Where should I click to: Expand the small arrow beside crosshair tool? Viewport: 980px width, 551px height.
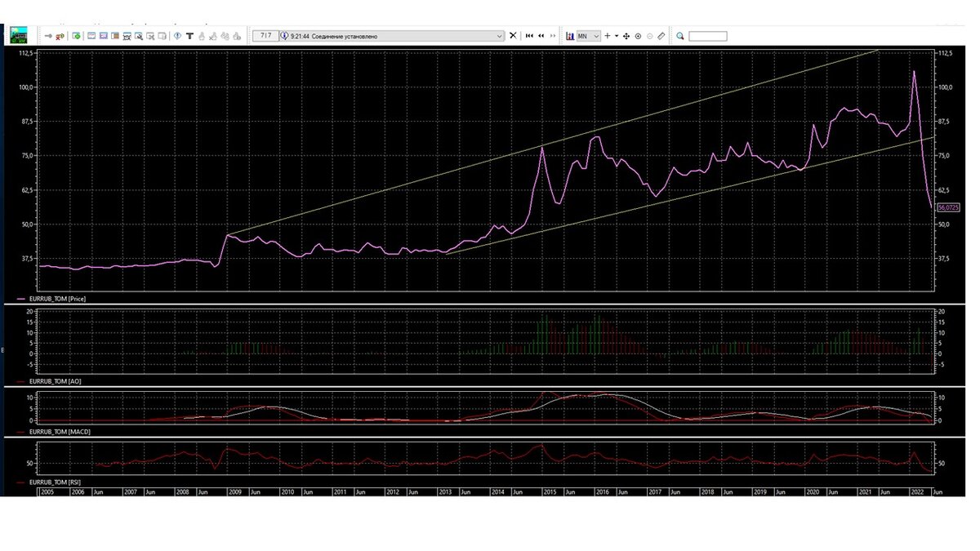(x=617, y=36)
